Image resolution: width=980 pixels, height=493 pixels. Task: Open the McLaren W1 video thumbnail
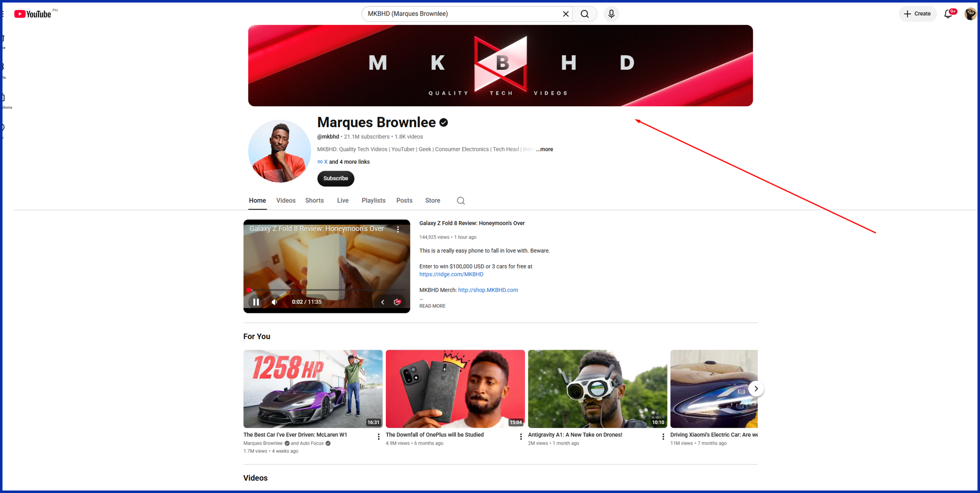(x=313, y=388)
